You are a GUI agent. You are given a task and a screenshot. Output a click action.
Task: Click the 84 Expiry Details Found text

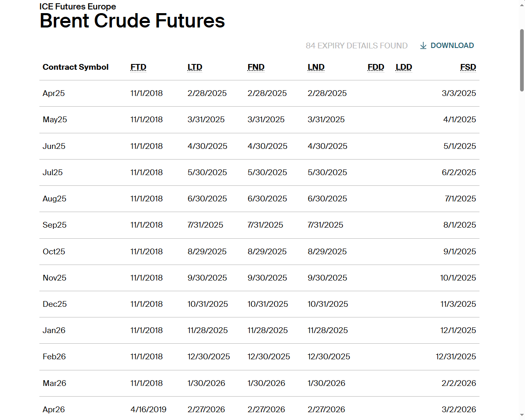pyautogui.click(x=356, y=46)
